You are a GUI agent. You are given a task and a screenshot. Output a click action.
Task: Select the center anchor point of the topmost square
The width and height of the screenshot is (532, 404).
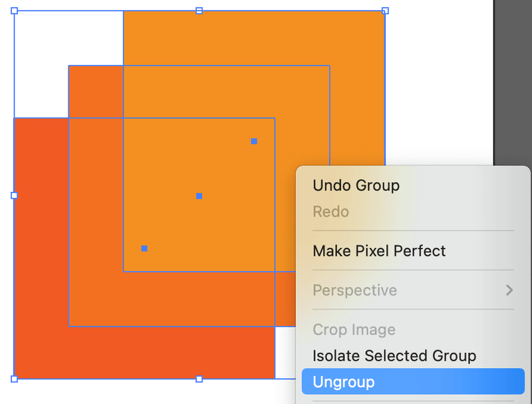253,141
